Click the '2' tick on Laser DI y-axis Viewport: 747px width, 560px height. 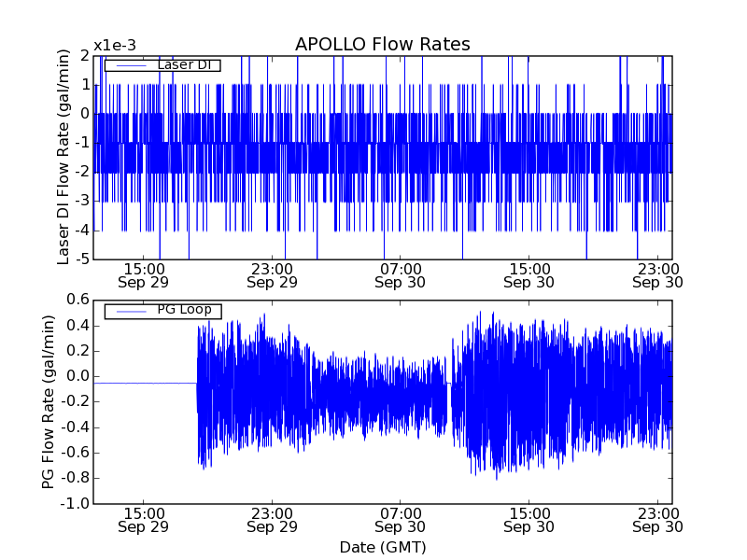click(85, 56)
